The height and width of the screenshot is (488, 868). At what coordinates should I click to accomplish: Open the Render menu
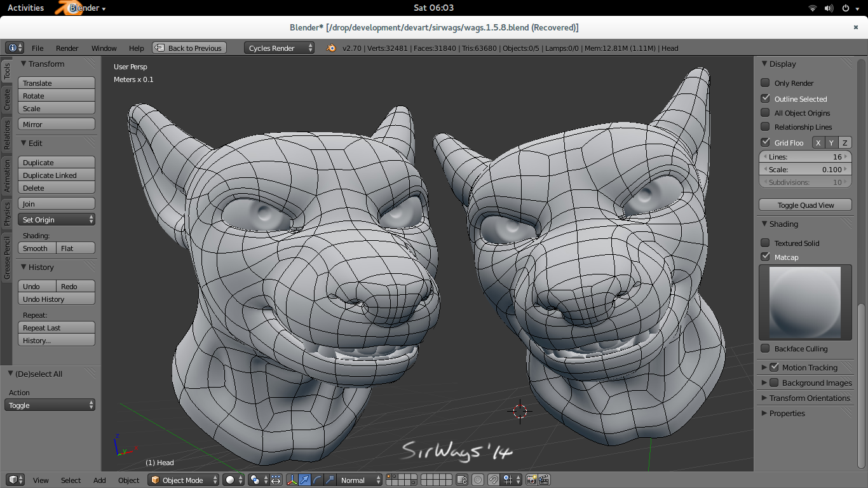click(x=67, y=48)
